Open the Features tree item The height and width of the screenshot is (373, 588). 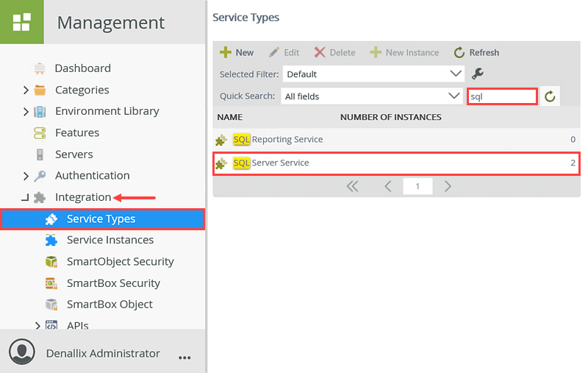(x=77, y=133)
